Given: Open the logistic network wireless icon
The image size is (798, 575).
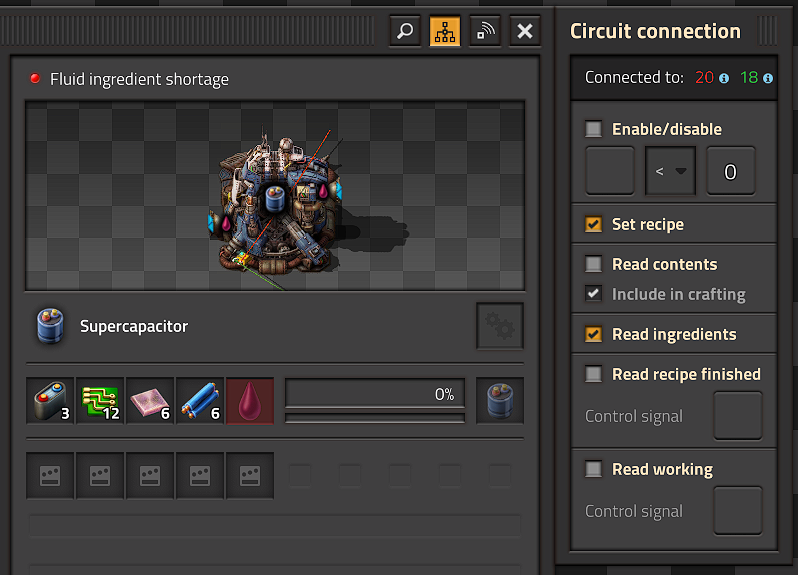Looking at the screenshot, I should (485, 31).
